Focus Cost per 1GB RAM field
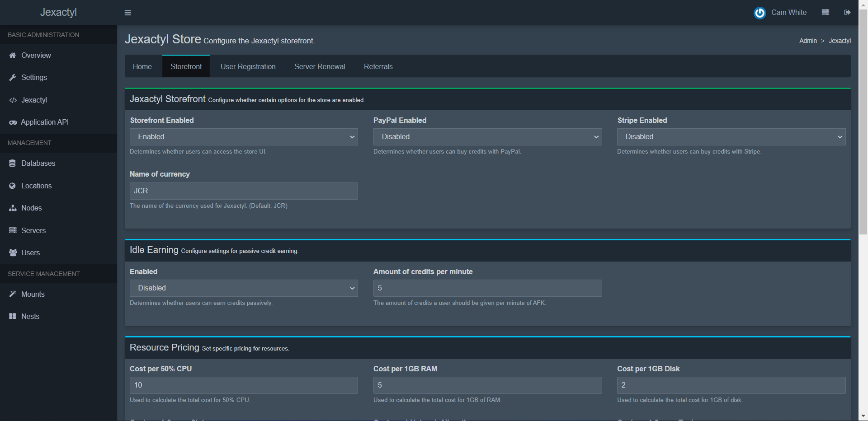Viewport: 868px width, 421px height. (487, 385)
